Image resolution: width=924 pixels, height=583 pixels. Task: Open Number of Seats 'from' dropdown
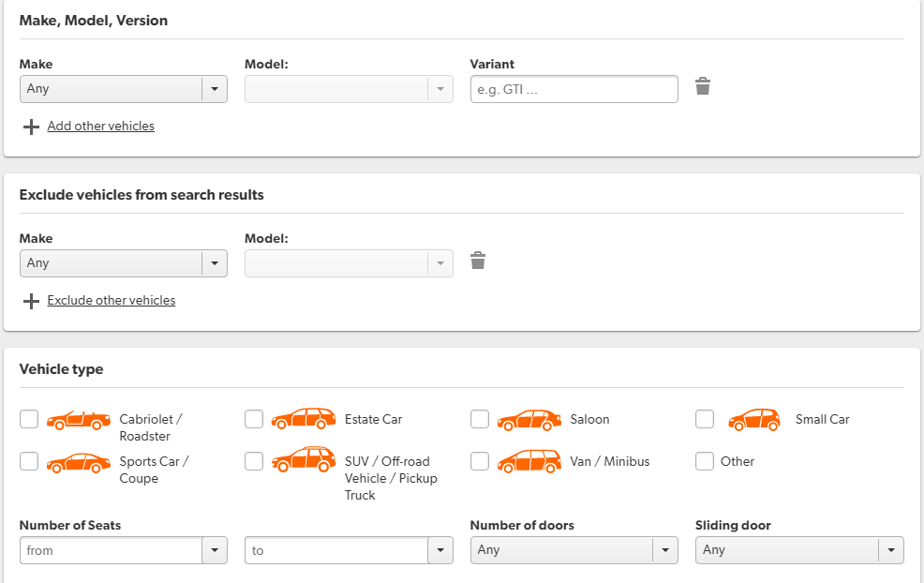tap(123, 550)
